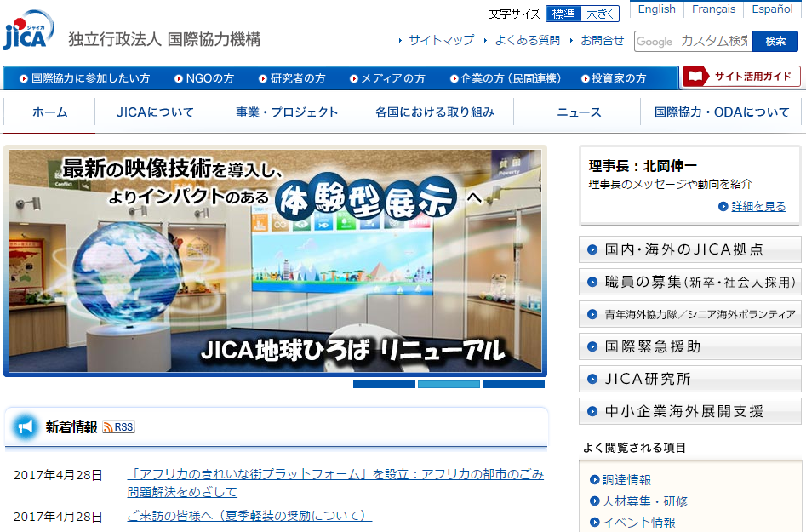Screen dimensions: 806x532
Task: Click arrow icon next to イベント情報
Action: (x=595, y=523)
